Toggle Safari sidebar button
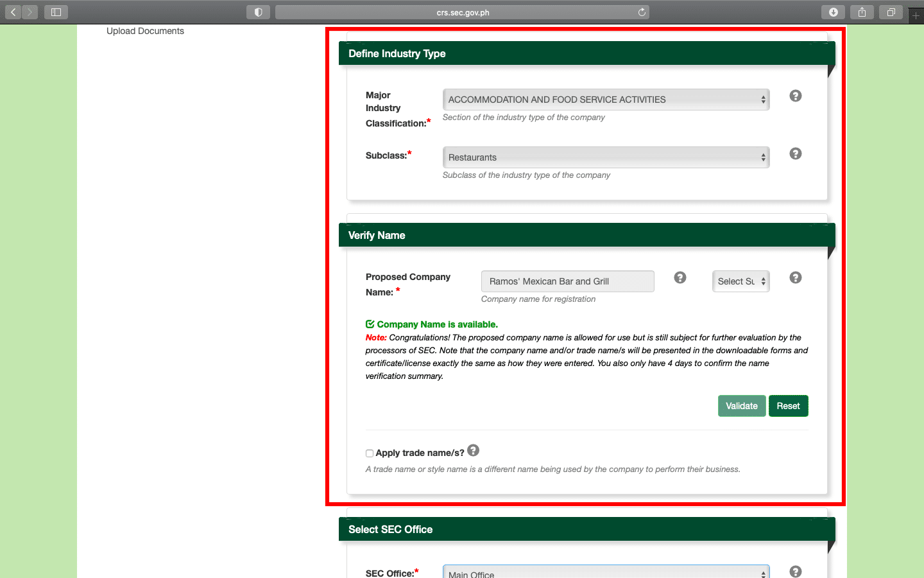The image size is (924, 578). (x=56, y=12)
